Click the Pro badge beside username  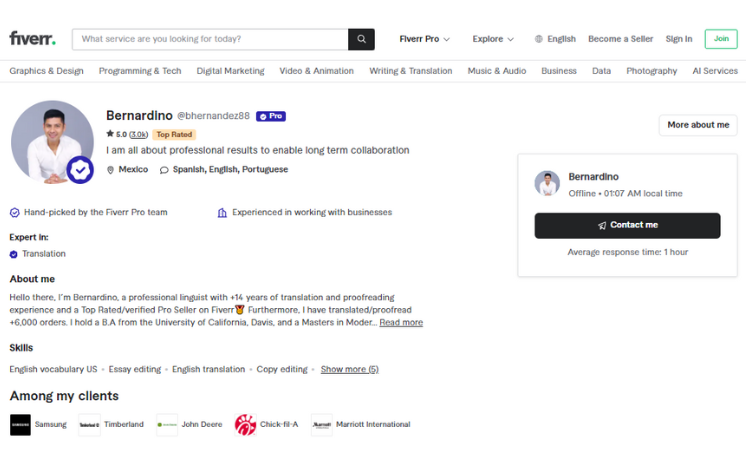271,116
